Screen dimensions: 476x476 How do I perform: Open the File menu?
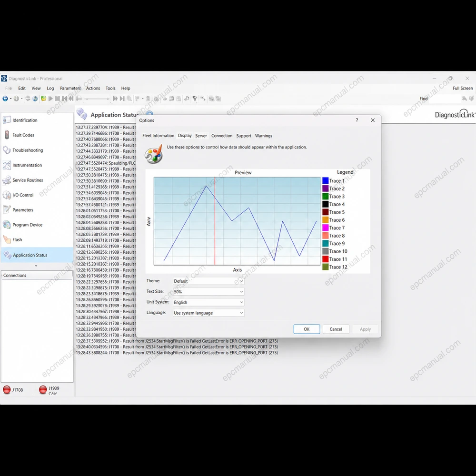[x=9, y=89]
